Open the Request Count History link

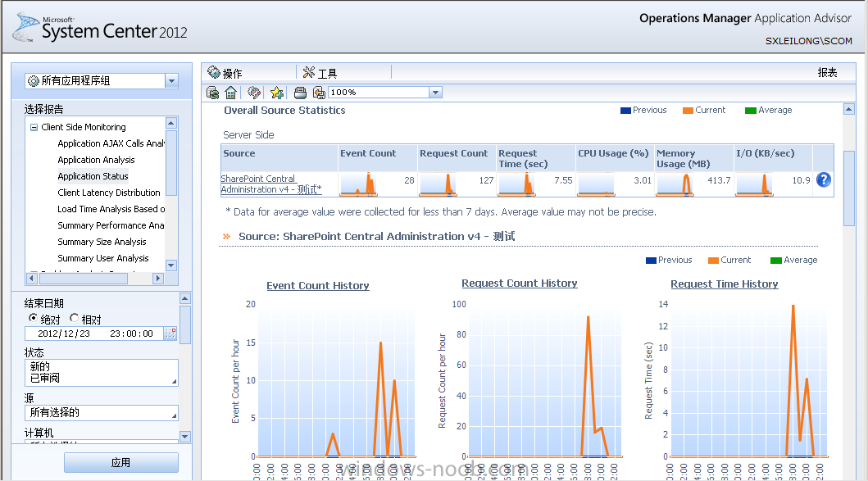coord(520,284)
